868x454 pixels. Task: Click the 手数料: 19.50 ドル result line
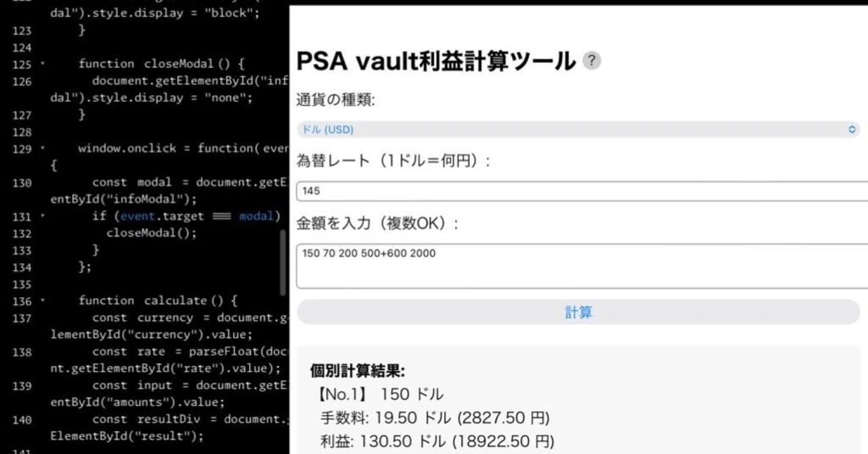coord(435,418)
